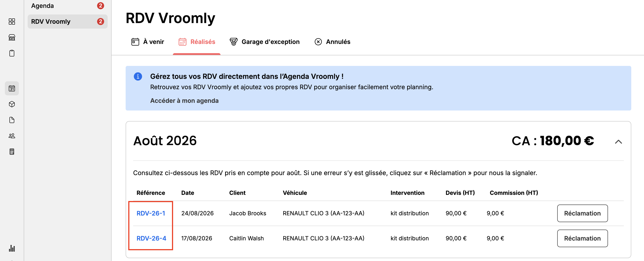
Task: Select the calendar 31 icon in sidebar
Action: coord(12,88)
